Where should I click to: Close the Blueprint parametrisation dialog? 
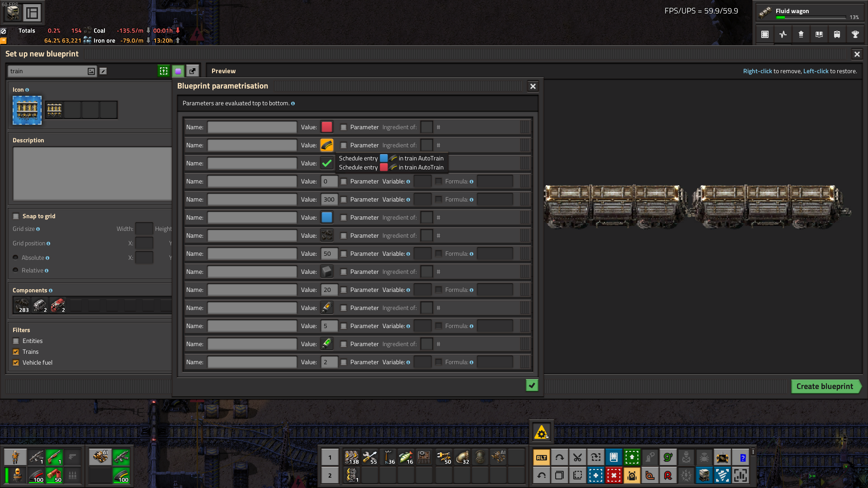[533, 86]
